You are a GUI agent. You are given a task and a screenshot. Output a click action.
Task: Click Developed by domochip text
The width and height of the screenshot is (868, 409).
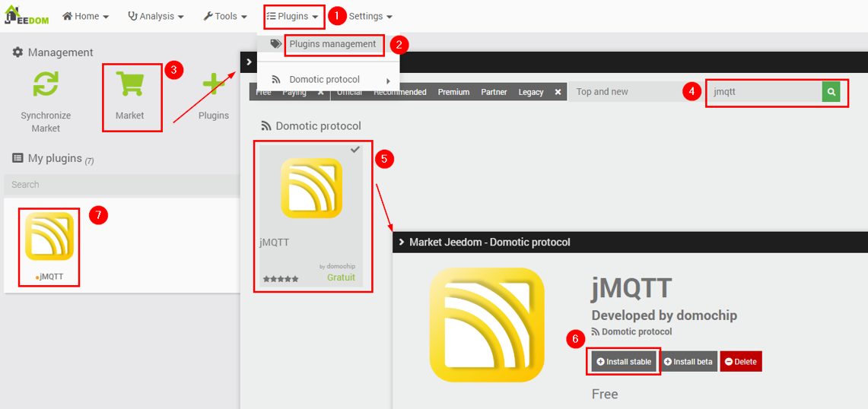664,315
